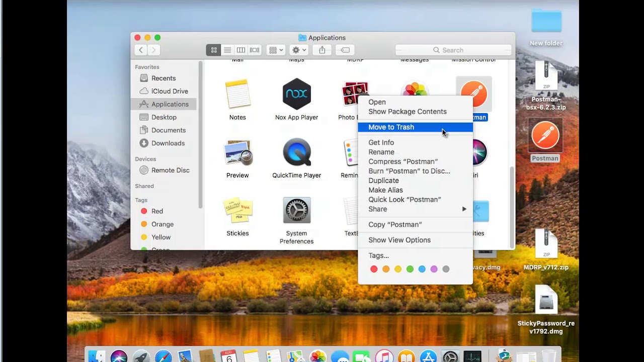Click the Share toolbar button
The width and height of the screenshot is (644, 362).
tap(322, 50)
